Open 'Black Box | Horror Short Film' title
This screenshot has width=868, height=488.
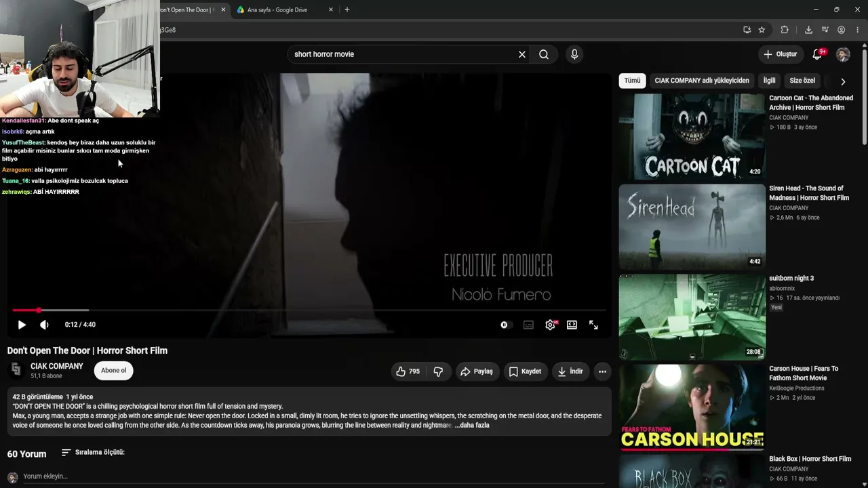[810, 459]
